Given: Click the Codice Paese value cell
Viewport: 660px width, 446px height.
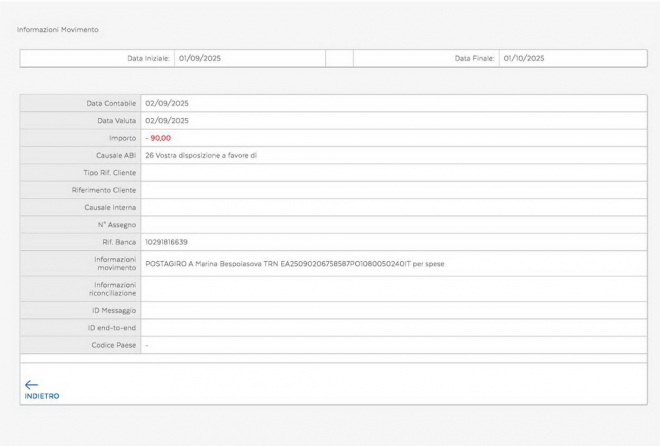Looking at the screenshot, I should (x=393, y=345).
